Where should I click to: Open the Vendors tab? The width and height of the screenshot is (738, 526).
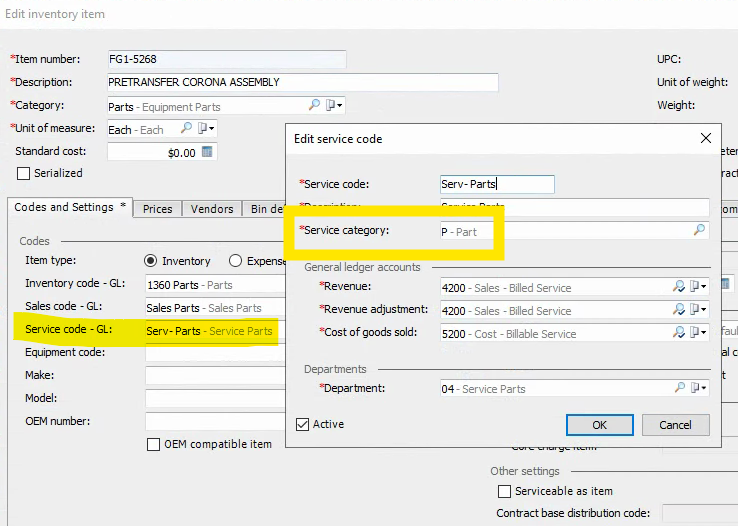[212, 209]
